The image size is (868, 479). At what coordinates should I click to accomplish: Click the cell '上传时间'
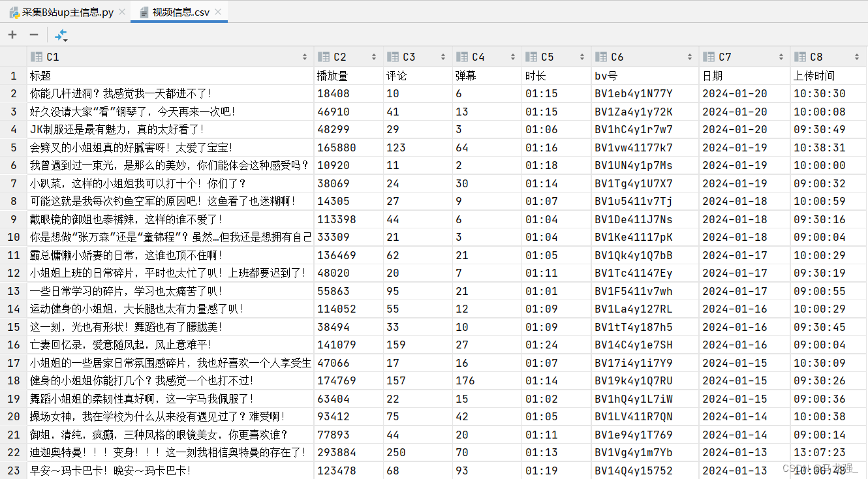(x=829, y=76)
